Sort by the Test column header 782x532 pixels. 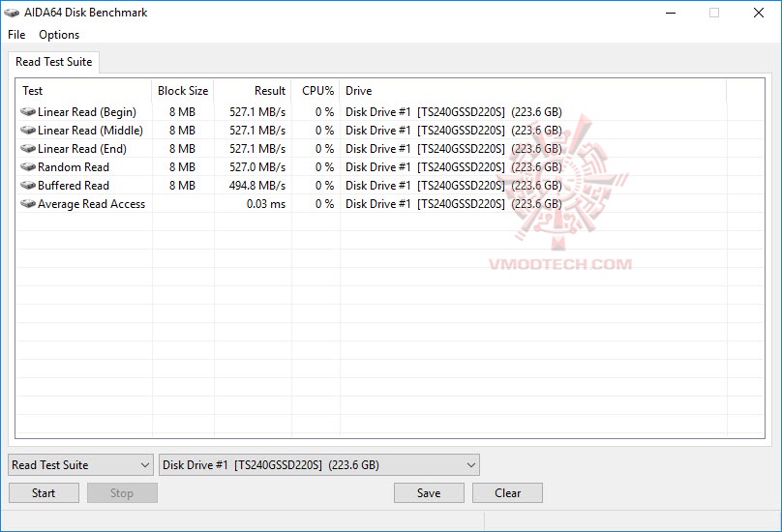tap(84, 91)
